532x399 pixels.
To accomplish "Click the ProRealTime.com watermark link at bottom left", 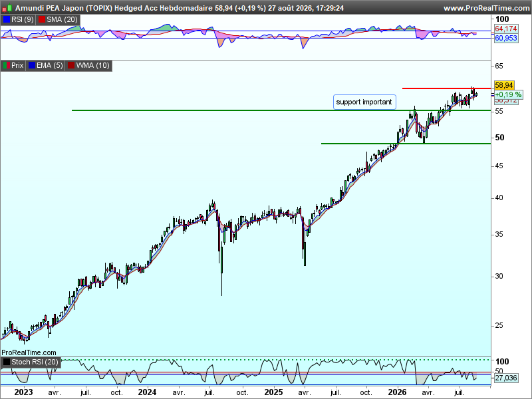I will tap(29, 353).
